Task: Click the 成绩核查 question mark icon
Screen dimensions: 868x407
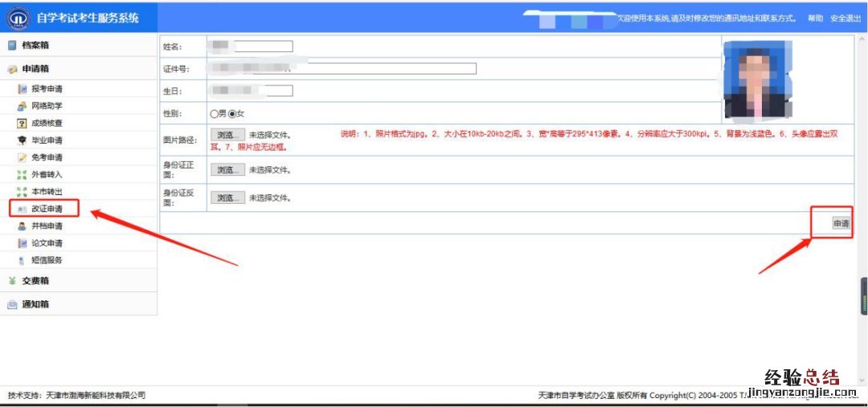Action: pos(22,123)
